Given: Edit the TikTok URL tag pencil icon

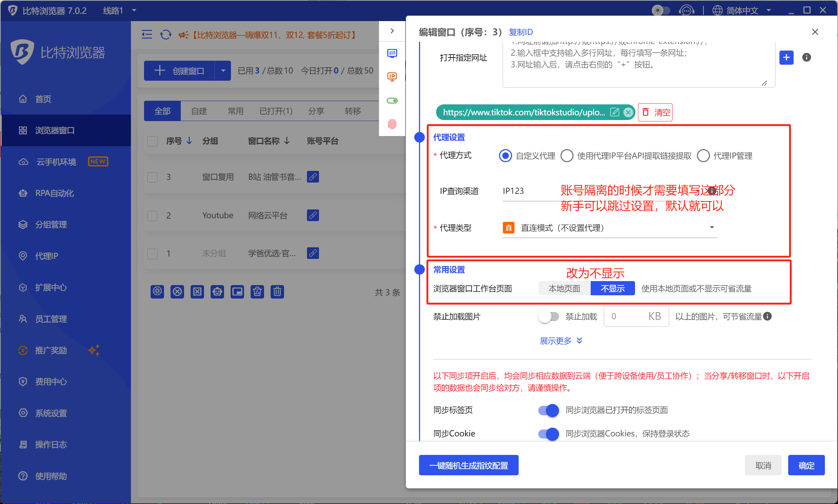Looking at the screenshot, I should tap(615, 112).
